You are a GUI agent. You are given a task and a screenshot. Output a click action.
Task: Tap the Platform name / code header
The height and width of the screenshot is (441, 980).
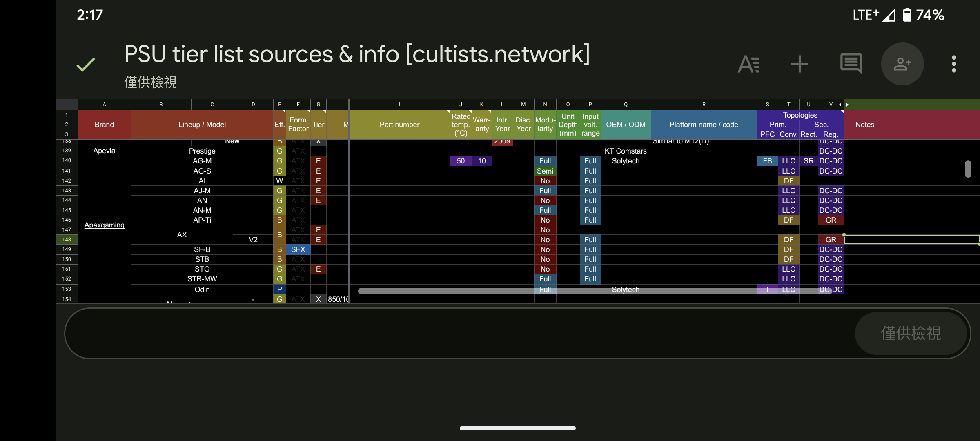coord(704,125)
